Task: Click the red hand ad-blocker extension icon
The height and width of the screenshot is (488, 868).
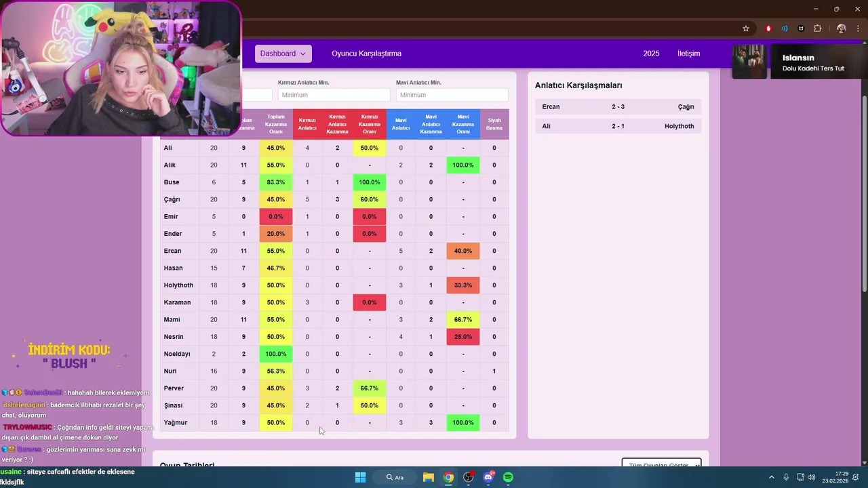Action: (x=768, y=28)
